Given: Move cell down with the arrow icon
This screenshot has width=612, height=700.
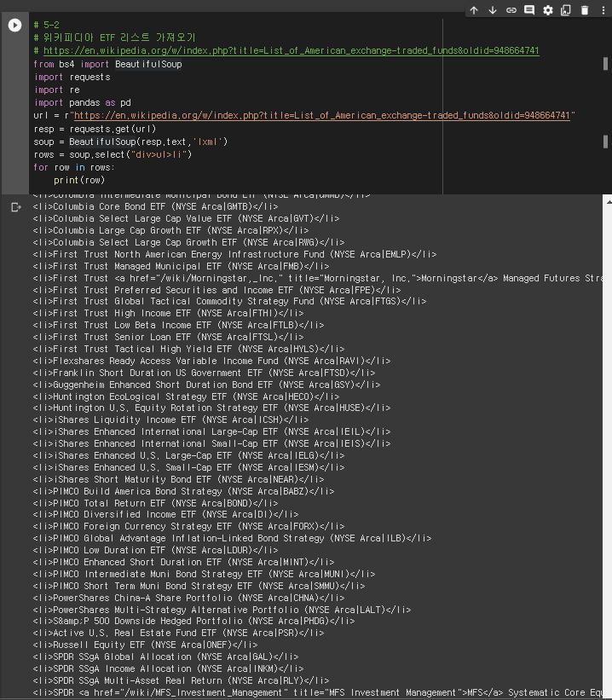Looking at the screenshot, I should coord(493,10).
